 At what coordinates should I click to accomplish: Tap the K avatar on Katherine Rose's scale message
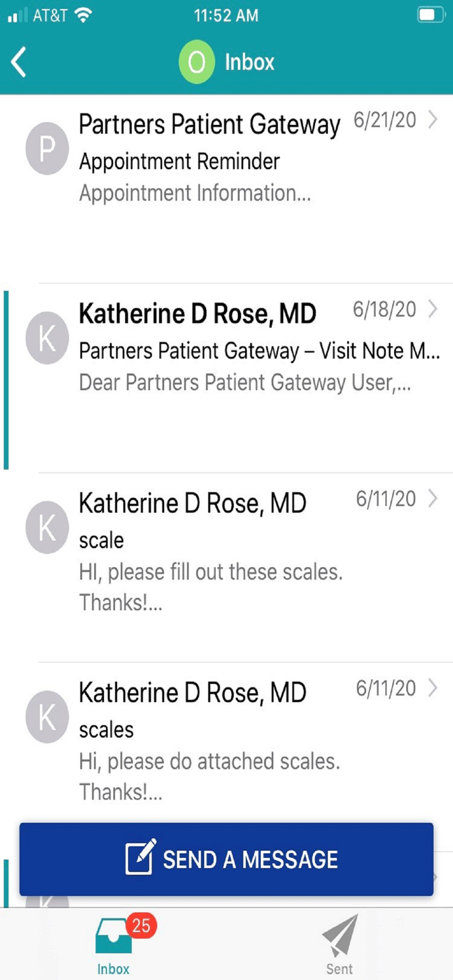tap(46, 527)
